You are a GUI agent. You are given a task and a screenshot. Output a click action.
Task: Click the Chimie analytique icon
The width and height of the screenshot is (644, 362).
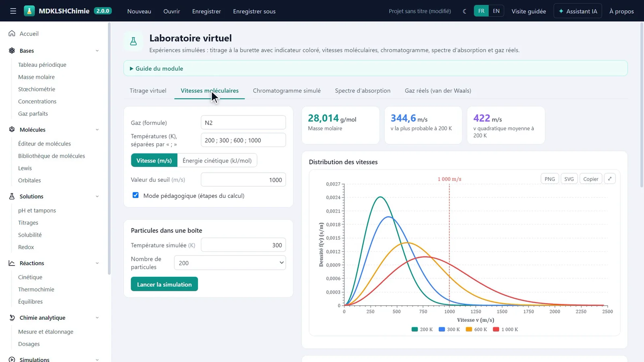click(12, 317)
